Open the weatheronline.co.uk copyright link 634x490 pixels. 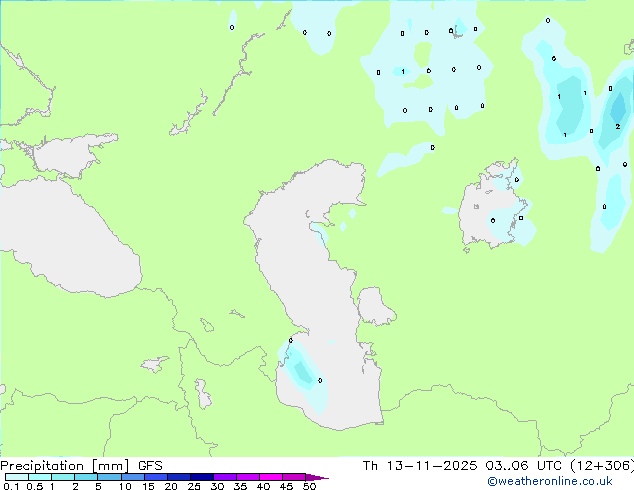(550, 481)
